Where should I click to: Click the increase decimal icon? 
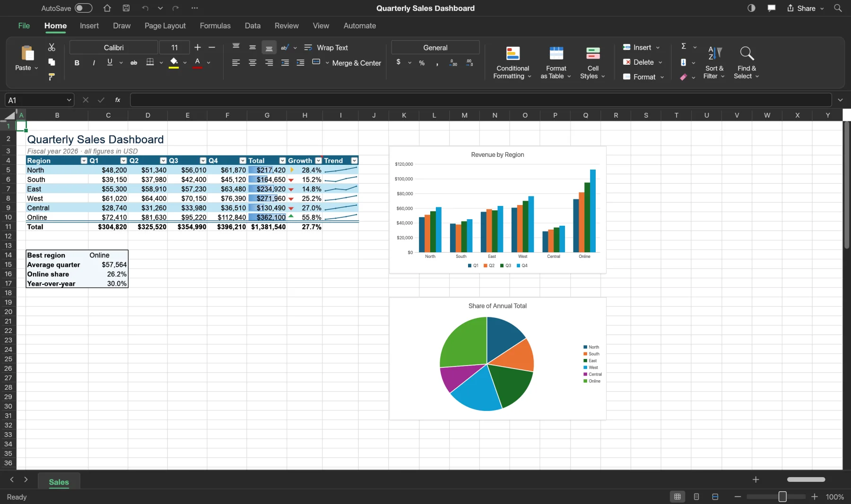(453, 63)
